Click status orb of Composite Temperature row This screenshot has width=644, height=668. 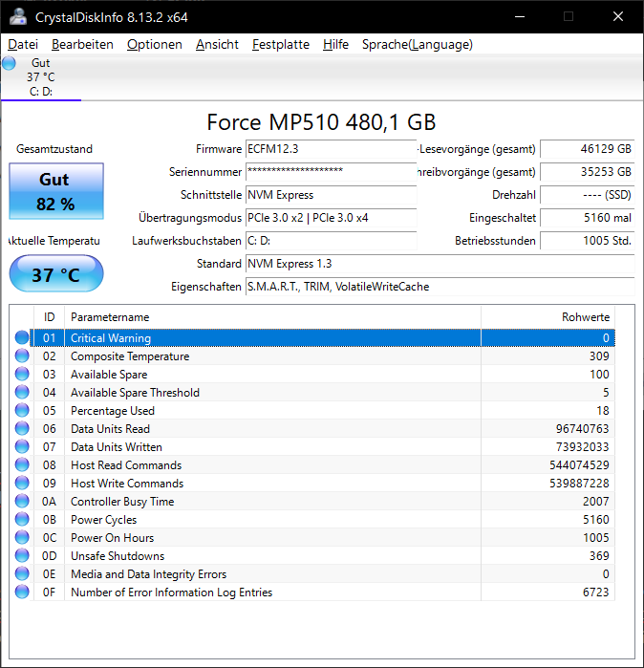click(x=22, y=356)
